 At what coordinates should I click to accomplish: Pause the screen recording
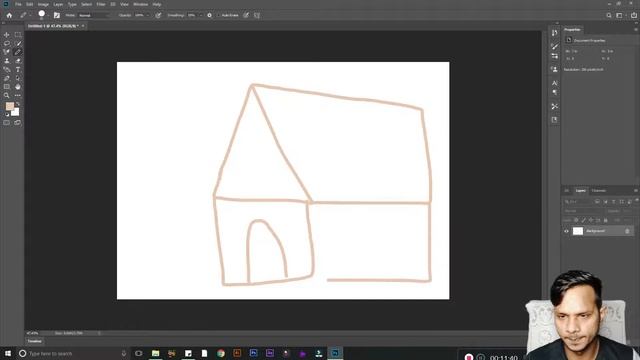481,357
